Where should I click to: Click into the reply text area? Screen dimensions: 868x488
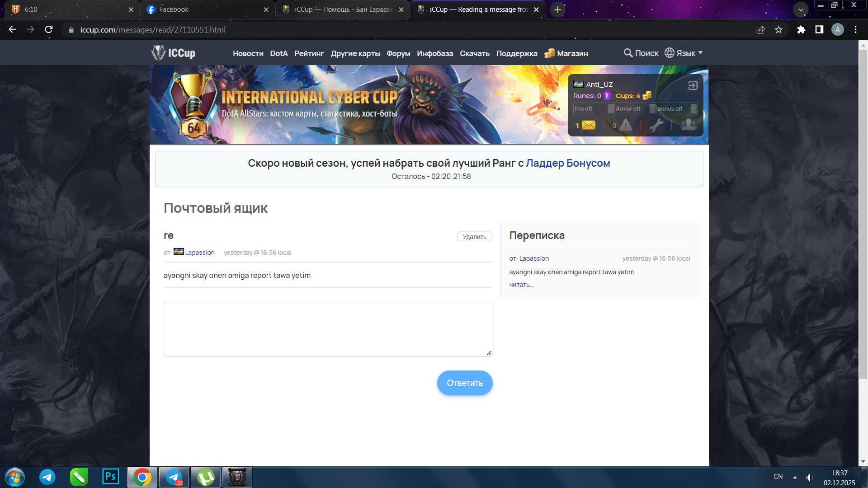click(328, 329)
